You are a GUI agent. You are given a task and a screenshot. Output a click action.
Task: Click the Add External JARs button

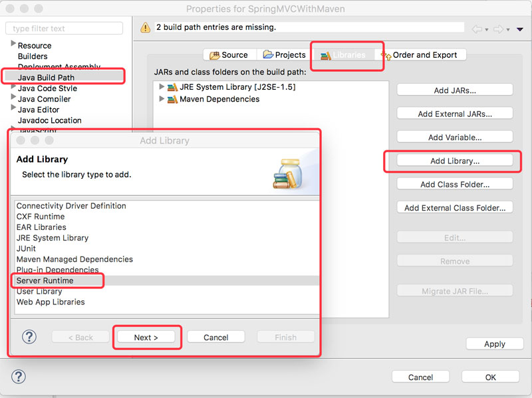tap(454, 113)
